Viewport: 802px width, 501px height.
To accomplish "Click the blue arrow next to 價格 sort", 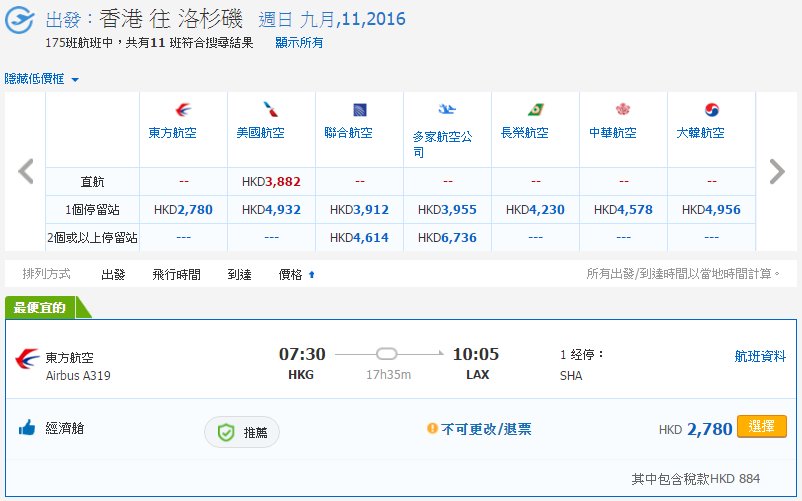I will coord(311,275).
